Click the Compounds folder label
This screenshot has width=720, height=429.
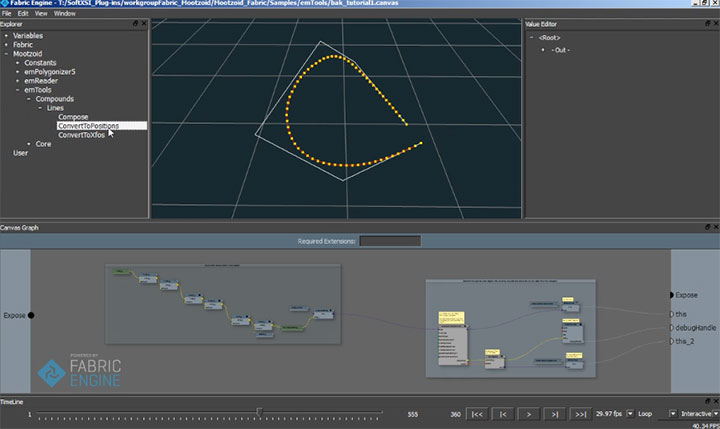click(55, 99)
